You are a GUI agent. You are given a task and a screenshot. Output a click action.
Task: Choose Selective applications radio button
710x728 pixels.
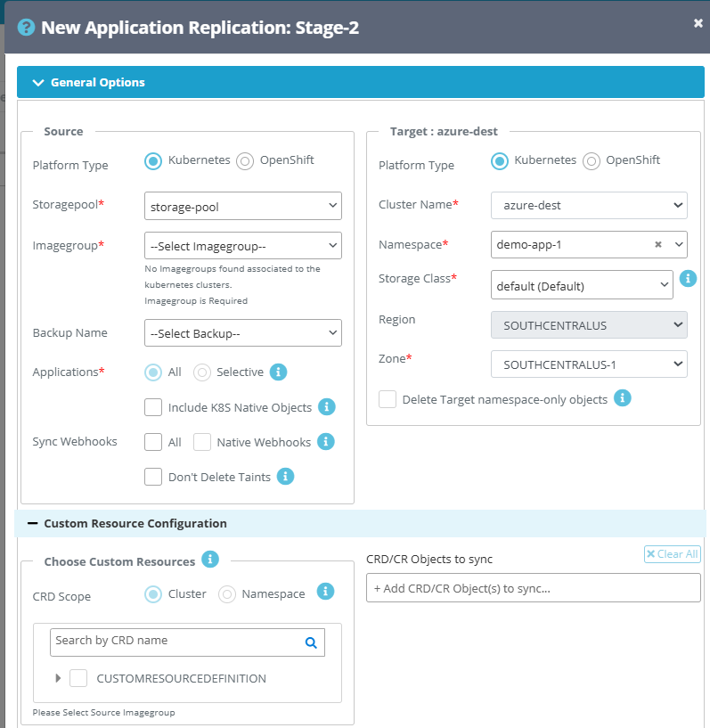tap(202, 372)
